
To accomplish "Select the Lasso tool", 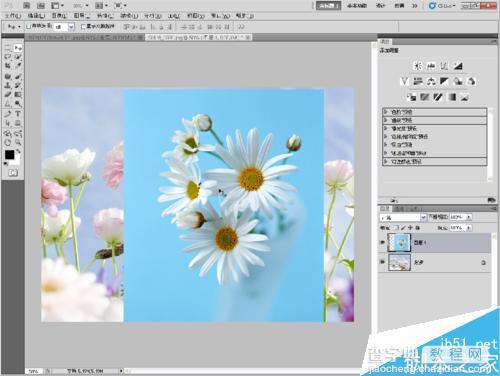I will coord(8,57).
